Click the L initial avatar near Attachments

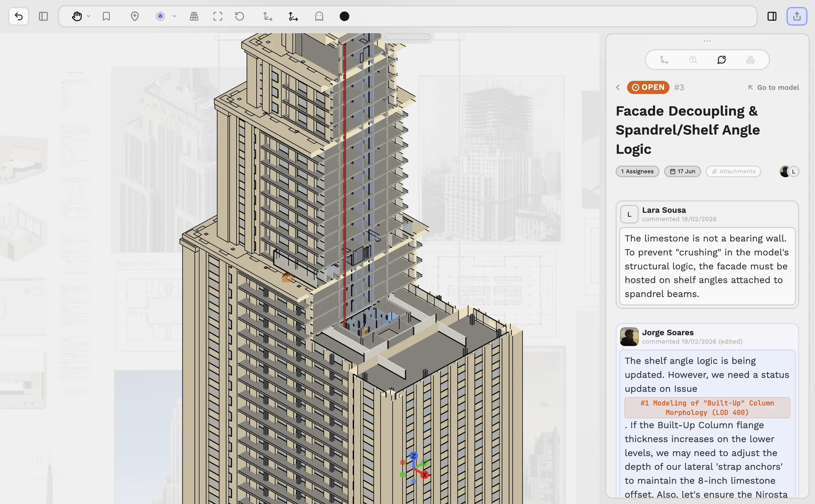click(x=794, y=171)
